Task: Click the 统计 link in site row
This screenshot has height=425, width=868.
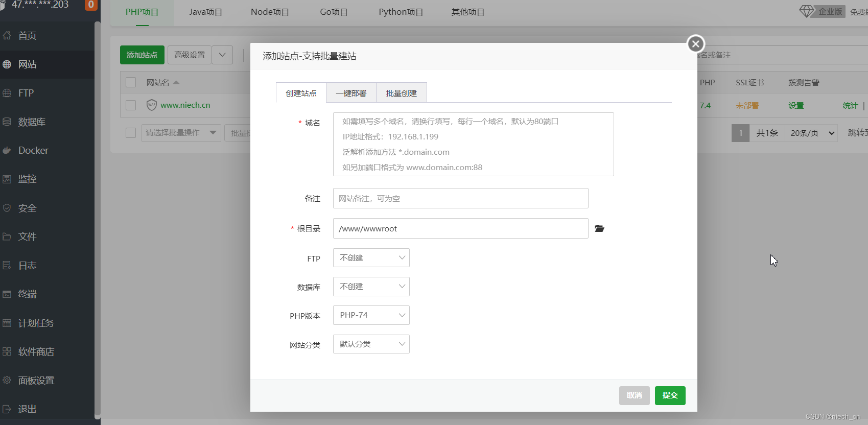Action: click(x=850, y=106)
